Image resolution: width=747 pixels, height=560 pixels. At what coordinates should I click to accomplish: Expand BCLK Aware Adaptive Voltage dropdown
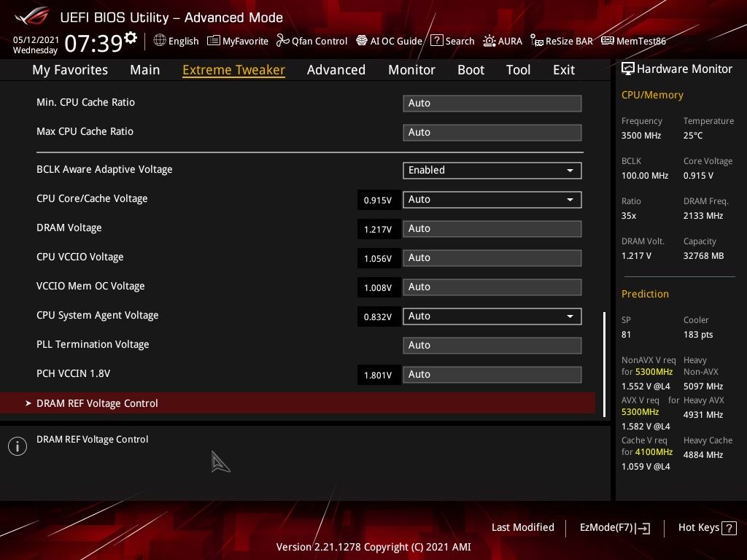(492, 171)
